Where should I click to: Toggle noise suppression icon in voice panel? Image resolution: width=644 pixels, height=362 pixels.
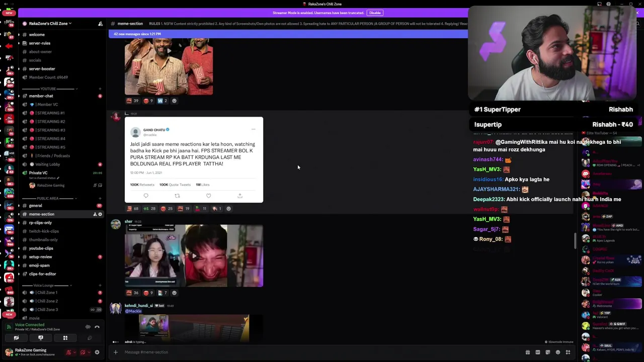coord(88,327)
